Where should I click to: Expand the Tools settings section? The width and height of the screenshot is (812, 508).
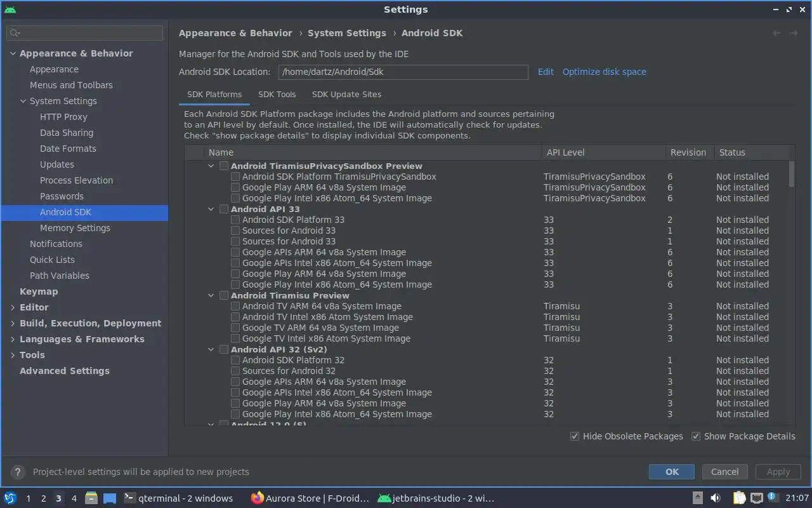click(13, 355)
